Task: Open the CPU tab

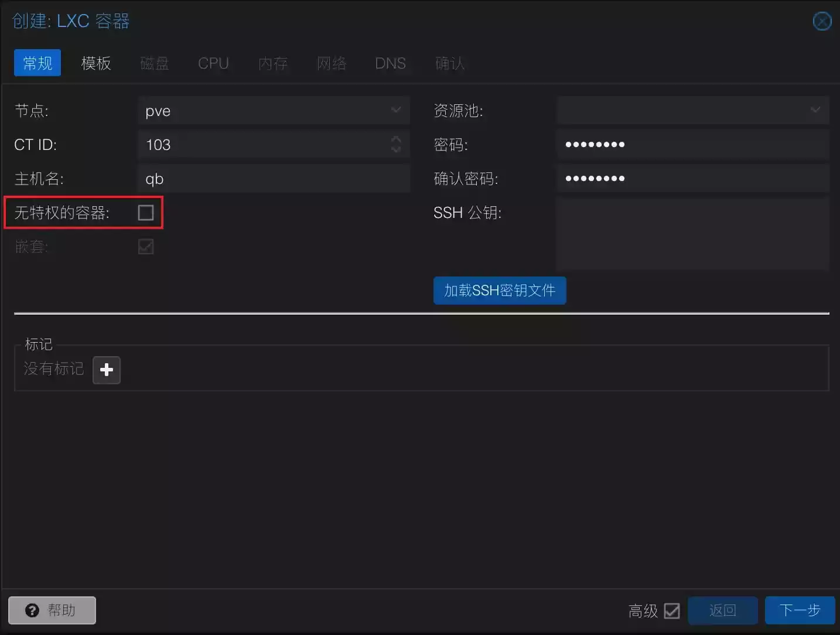Action: coord(213,63)
